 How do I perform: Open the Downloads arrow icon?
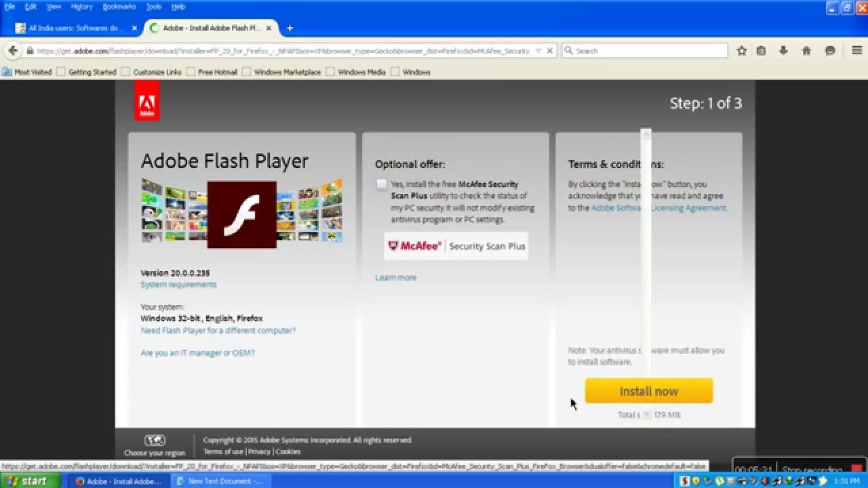pos(783,51)
